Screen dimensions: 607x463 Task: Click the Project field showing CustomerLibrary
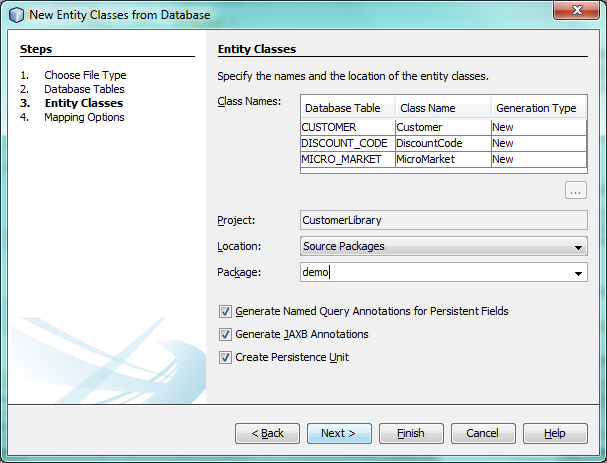pyautogui.click(x=443, y=220)
